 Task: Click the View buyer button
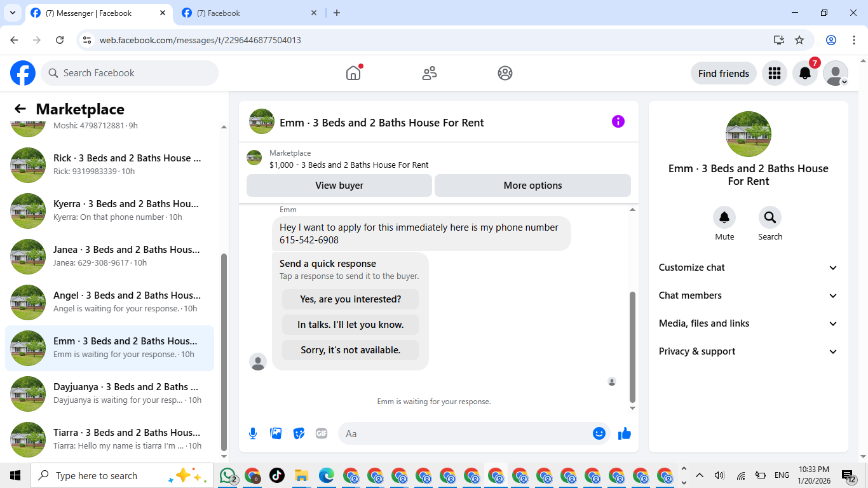click(x=339, y=186)
